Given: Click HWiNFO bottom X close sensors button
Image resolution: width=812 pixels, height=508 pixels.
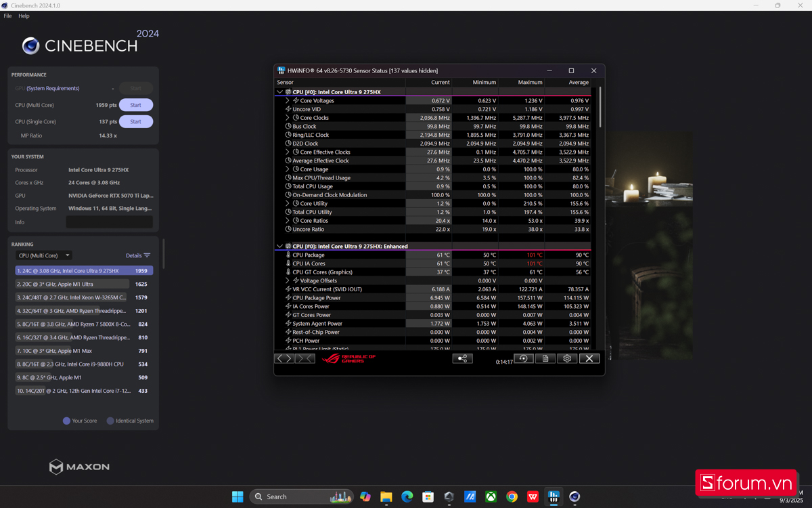Looking at the screenshot, I should pos(589,358).
